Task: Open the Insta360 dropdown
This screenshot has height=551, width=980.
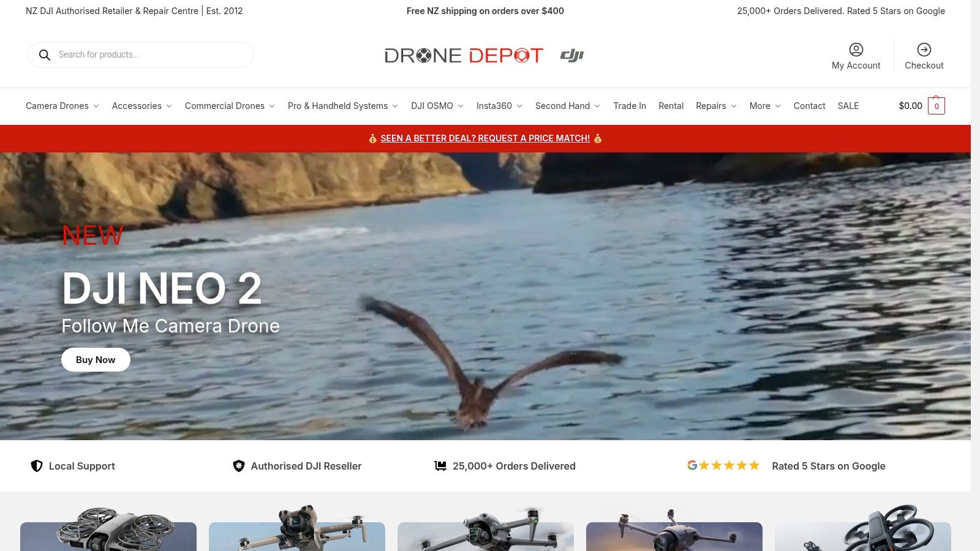Action: (499, 106)
